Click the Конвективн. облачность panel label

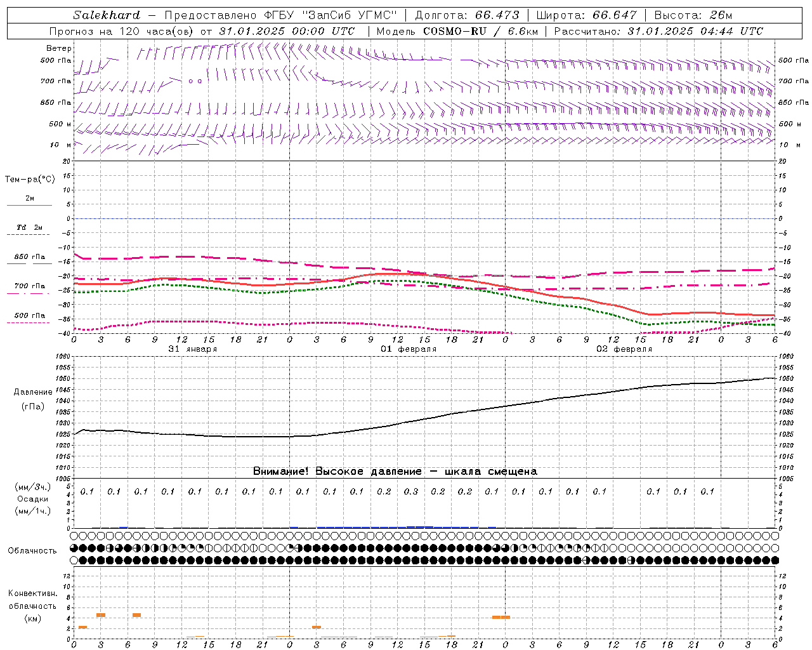click(32, 600)
